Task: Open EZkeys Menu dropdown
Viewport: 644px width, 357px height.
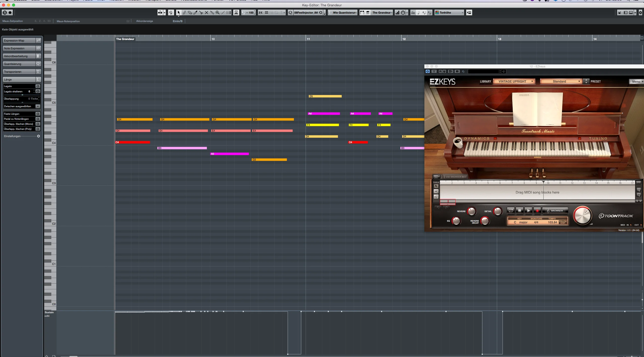Action: (x=636, y=82)
